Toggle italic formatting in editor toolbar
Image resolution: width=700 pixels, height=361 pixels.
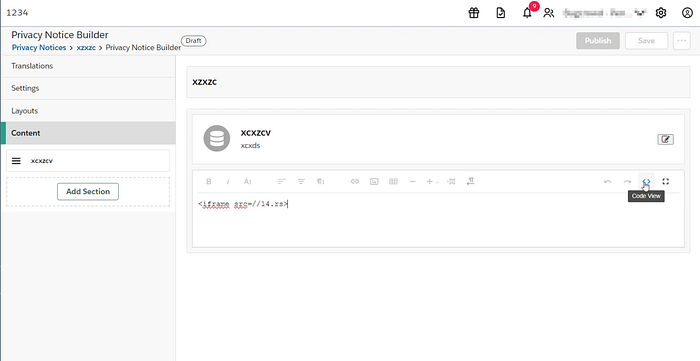click(x=228, y=182)
